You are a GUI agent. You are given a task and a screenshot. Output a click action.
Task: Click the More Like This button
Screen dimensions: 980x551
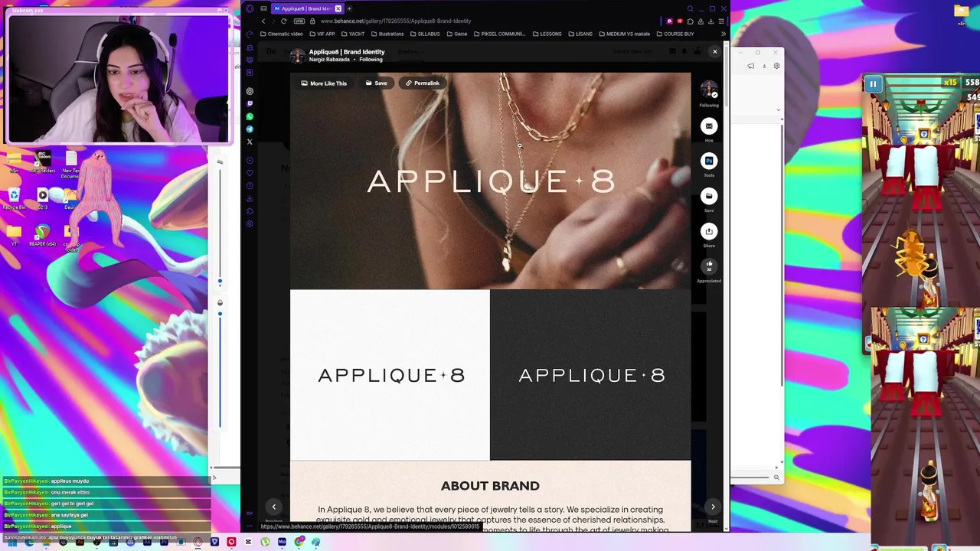click(324, 83)
